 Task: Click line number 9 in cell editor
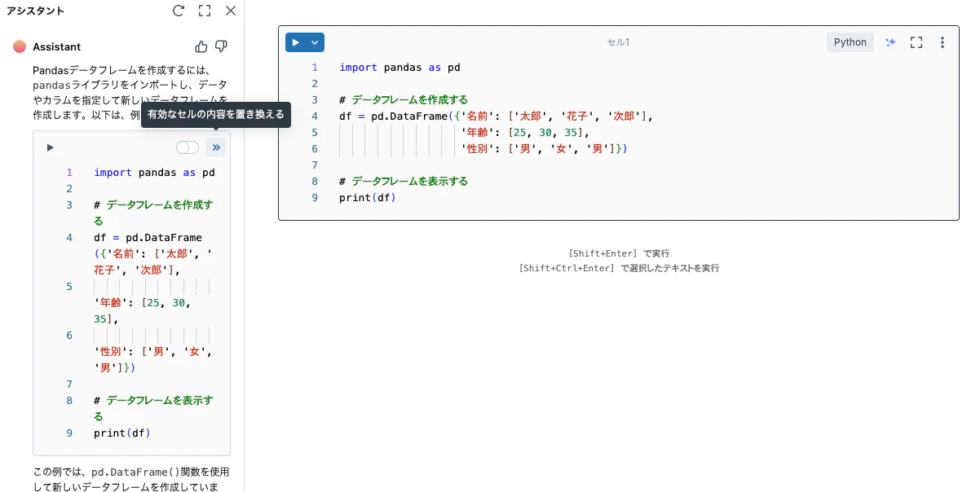coord(315,198)
